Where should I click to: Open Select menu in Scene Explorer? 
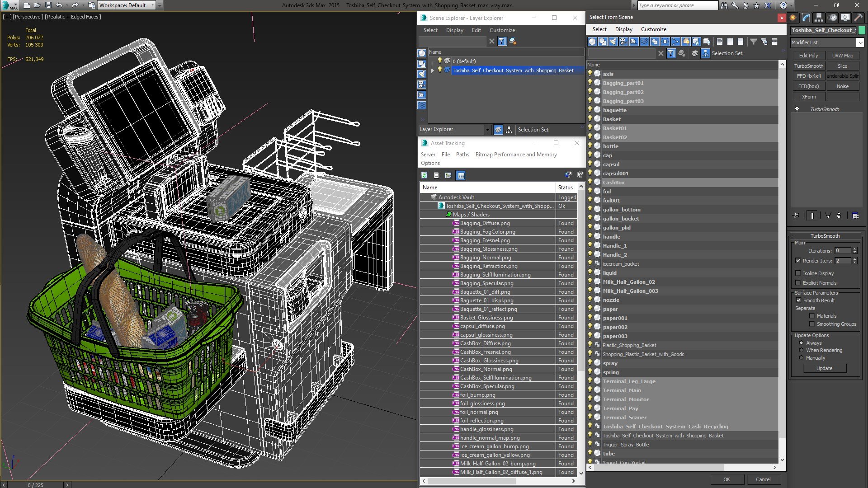pos(430,30)
